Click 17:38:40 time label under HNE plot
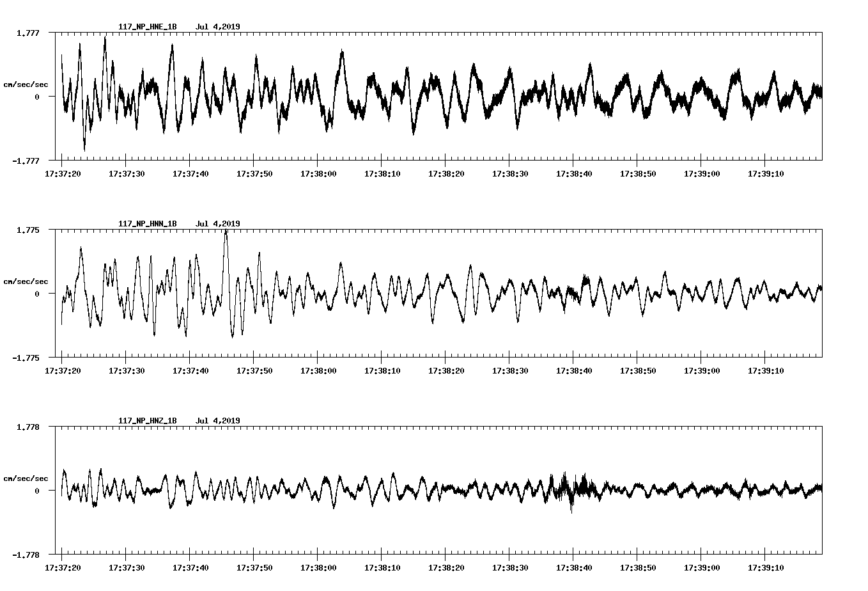This screenshot has height=591, width=868. tap(574, 173)
